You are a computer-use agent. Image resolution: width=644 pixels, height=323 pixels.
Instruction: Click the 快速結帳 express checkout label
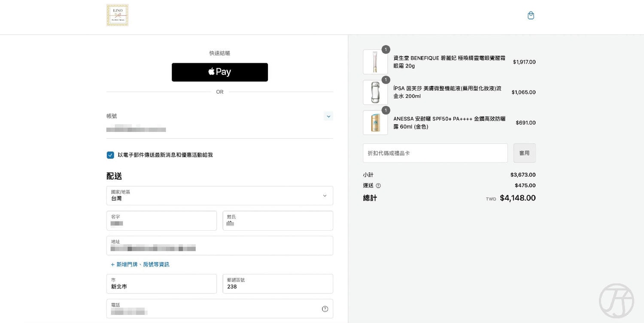pos(220,53)
